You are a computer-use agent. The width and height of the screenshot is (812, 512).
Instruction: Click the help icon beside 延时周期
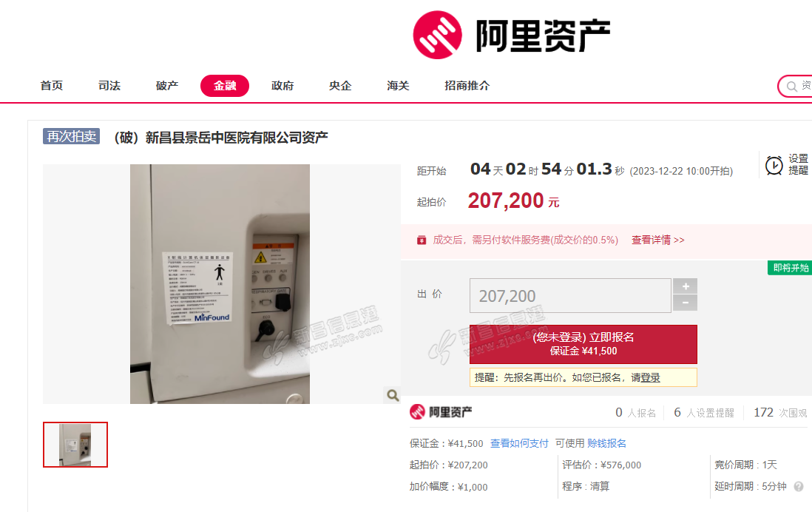799,487
